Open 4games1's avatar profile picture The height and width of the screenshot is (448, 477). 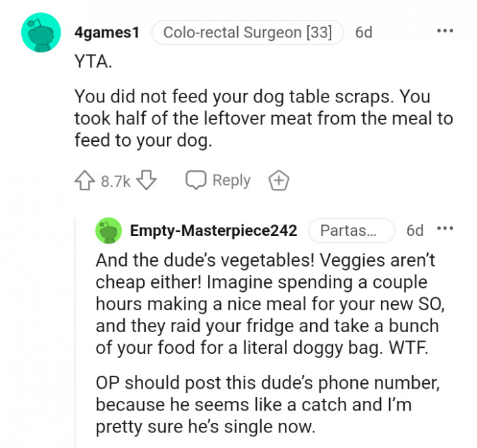tap(40, 31)
